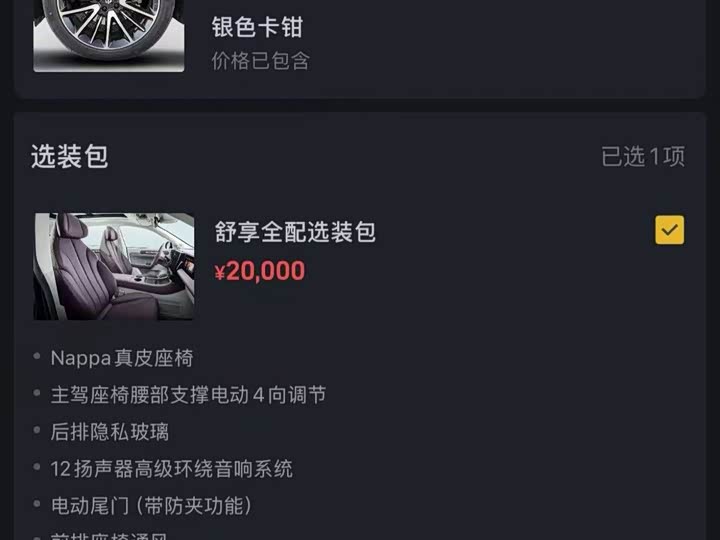720x540 pixels.
Task: Tap the 12扬声器高级环绕音响系统 feature item
Action: 171,469
